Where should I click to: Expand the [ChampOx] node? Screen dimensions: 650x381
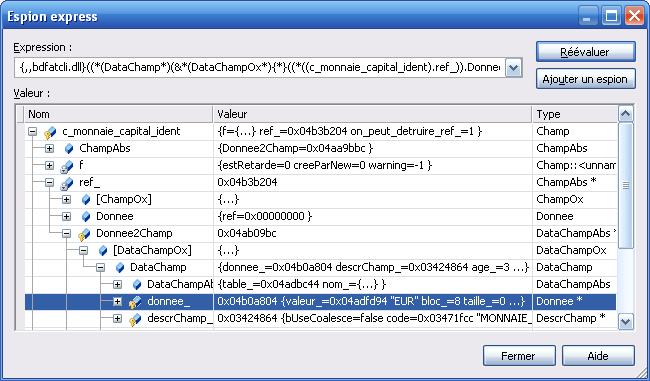[66, 199]
